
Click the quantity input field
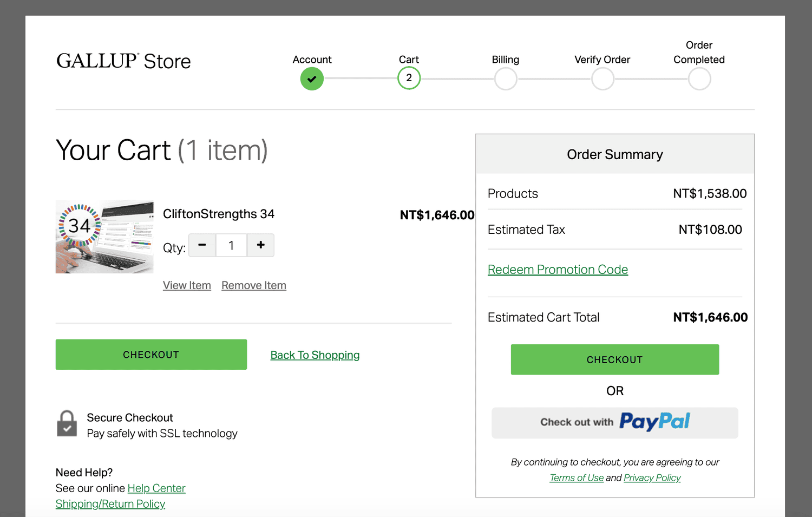coord(231,245)
